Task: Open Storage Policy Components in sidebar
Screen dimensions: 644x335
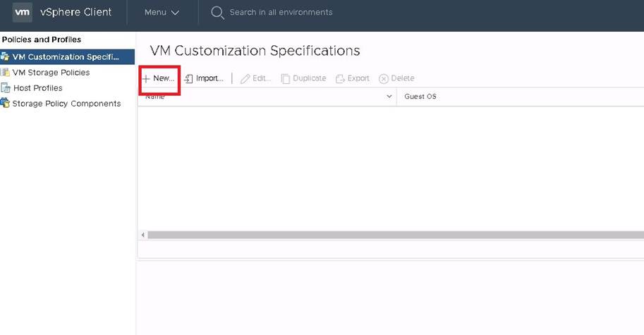Action: click(x=66, y=104)
